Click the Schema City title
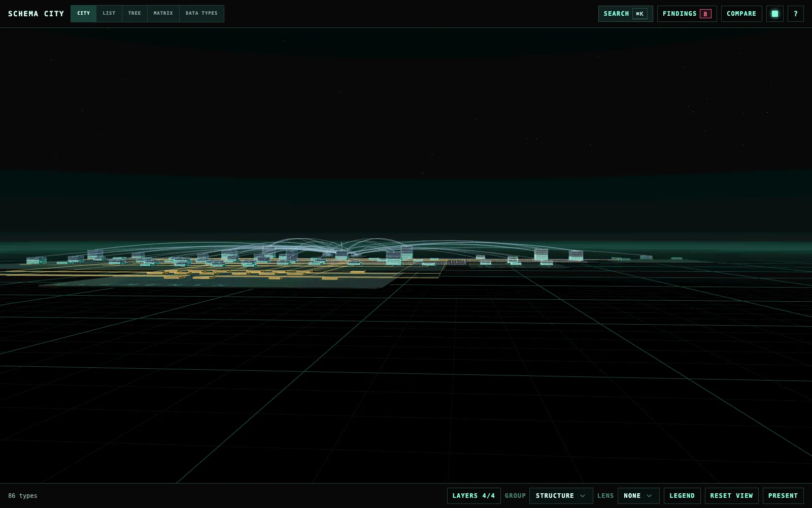 (x=36, y=14)
